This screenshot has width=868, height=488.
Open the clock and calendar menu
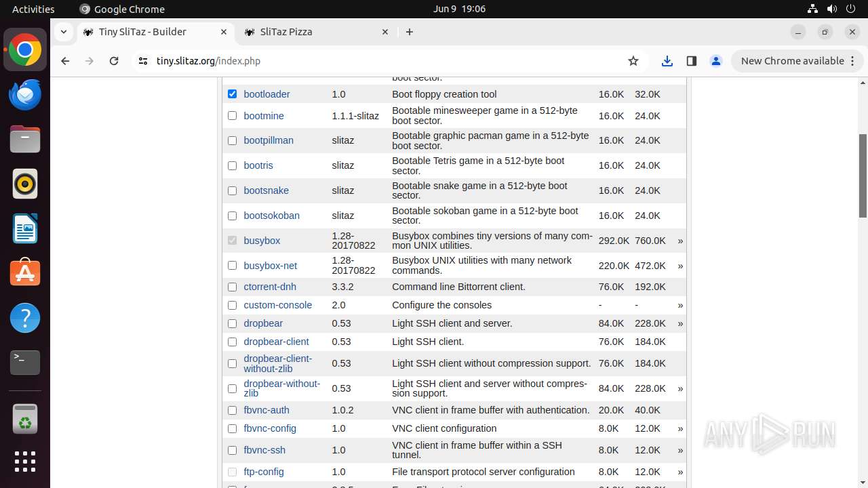click(x=459, y=9)
